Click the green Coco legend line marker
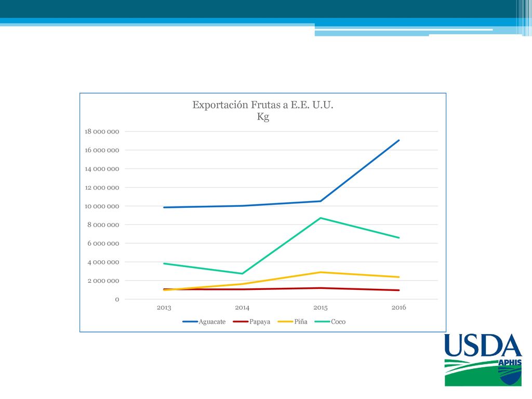Screen dimensions: 532x399 (322, 322)
